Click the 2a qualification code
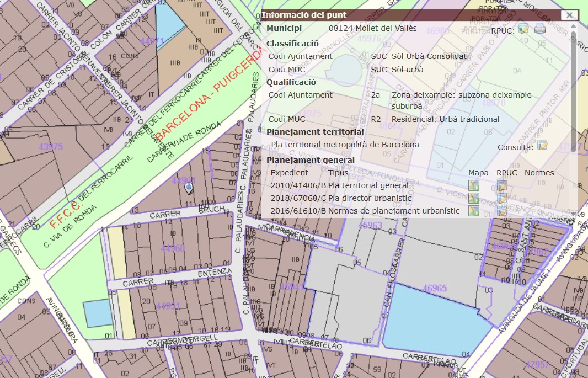The image size is (588, 378). pyautogui.click(x=376, y=95)
